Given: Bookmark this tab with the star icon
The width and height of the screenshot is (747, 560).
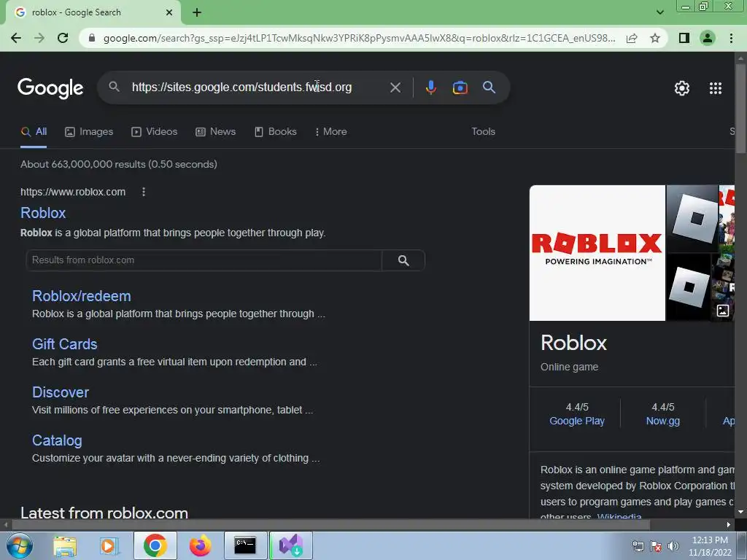Looking at the screenshot, I should click(655, 38).
